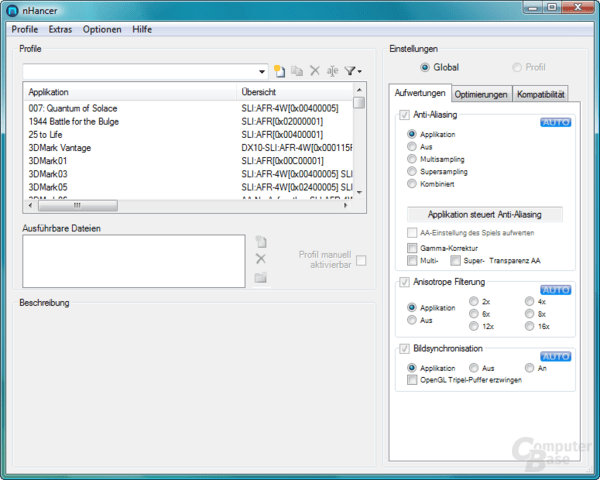600x480 pixels.
Task: Click the Anti-Aliasing AUTO button
Action: click(x=556, y=122)
